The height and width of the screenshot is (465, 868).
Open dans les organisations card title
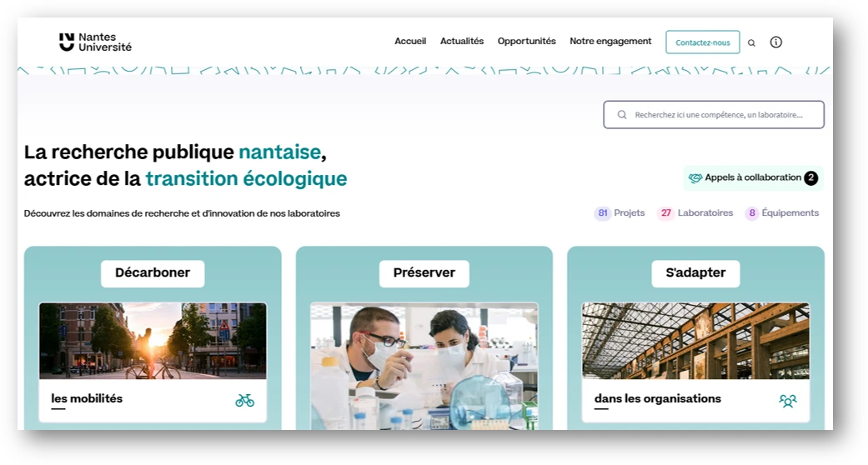click(x=658, y=398)
